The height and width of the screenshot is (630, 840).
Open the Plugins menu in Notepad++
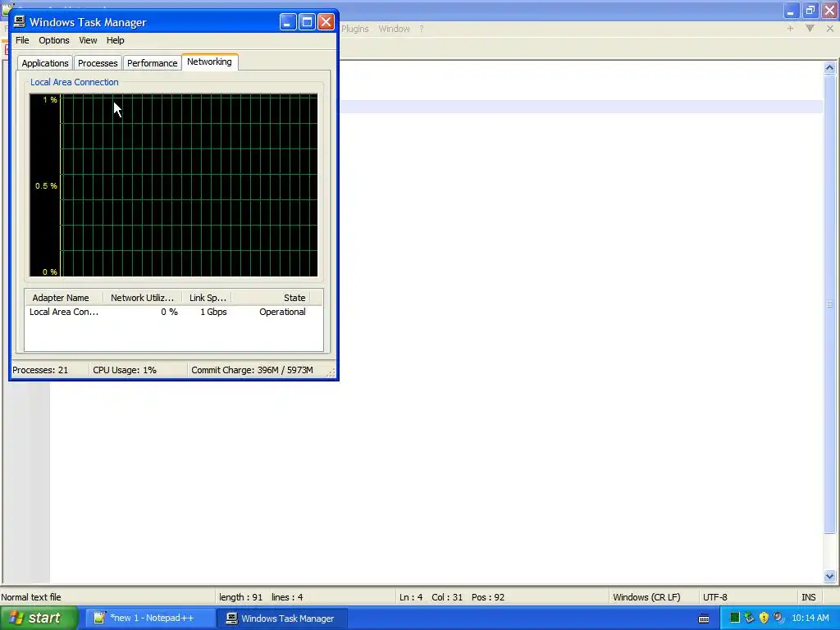click(354, 29)
